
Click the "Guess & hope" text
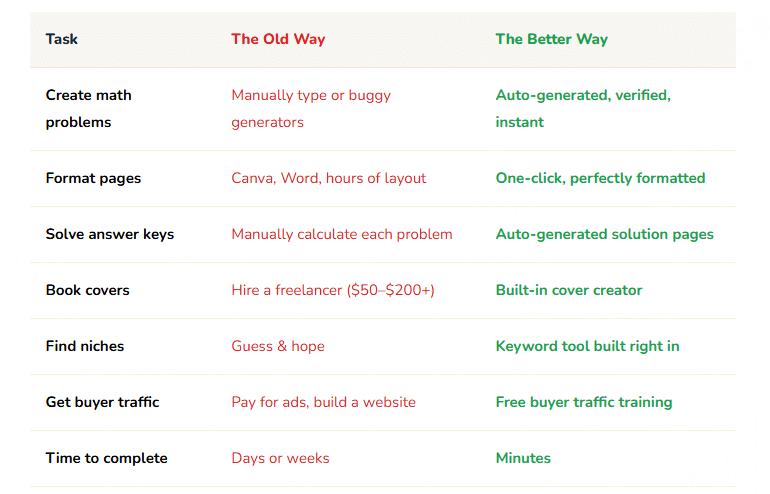278,346
